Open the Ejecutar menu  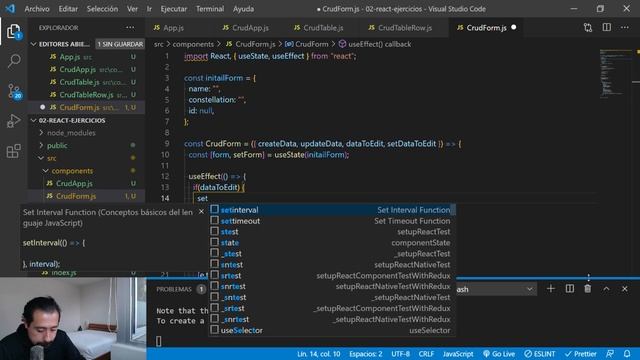173,9
